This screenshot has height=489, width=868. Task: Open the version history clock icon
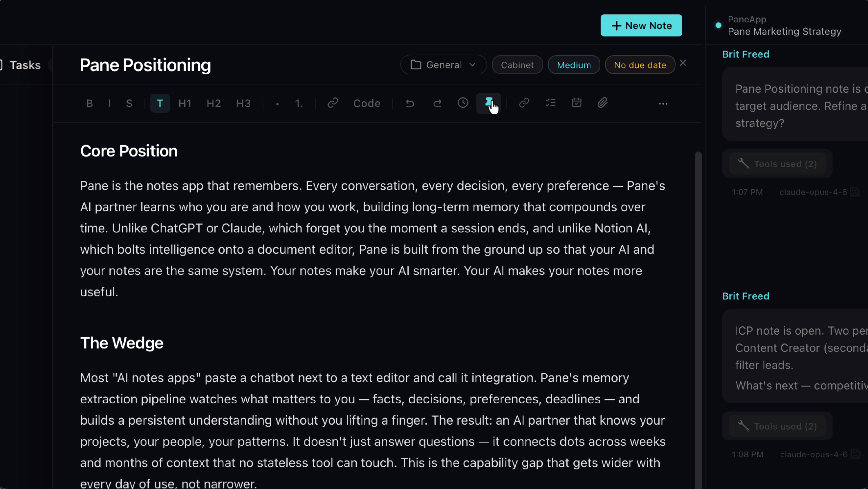(x=463, y=103)
